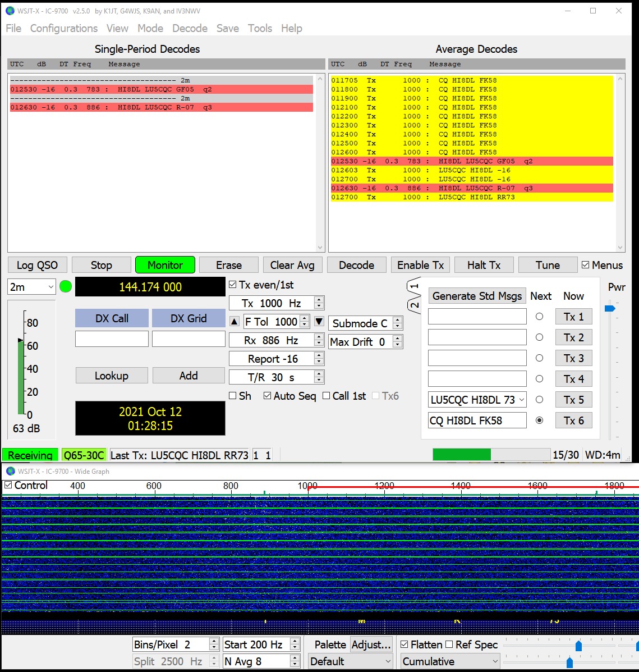Adjust the Pwr slider handle
The width and height of the screenshot is (639, 672).
610,308
